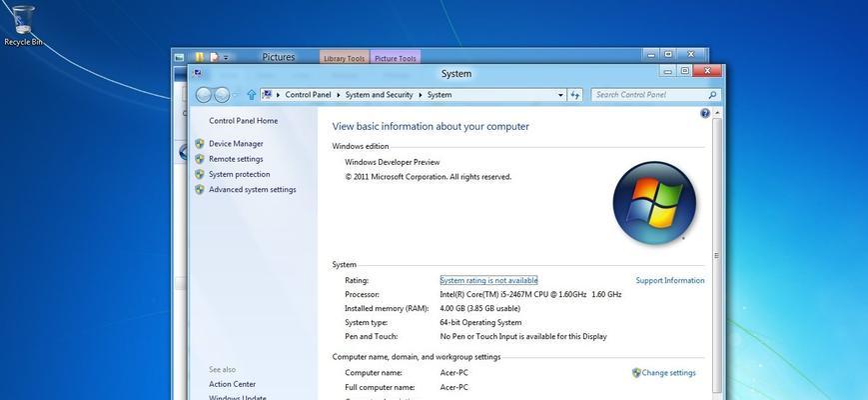Refresh the System control panel page
The width and height of the screenshot is (868, 400).
(x=575, y=95)
